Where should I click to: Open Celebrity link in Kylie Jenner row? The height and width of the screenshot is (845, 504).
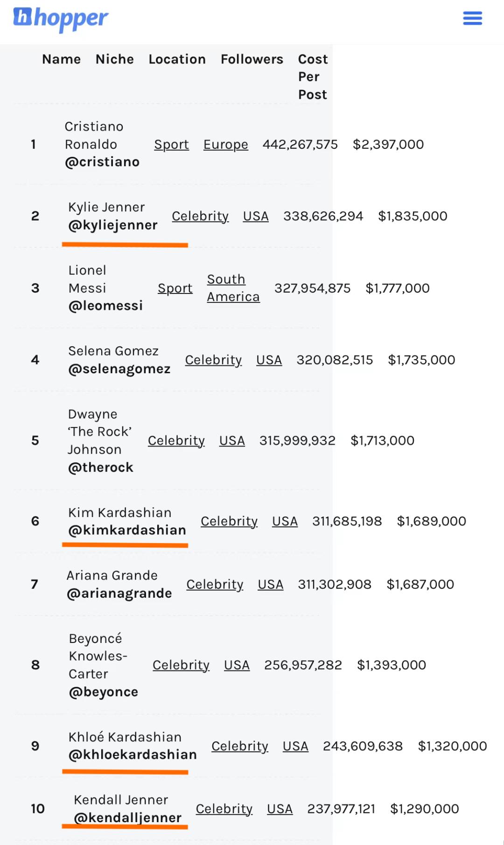200,216
